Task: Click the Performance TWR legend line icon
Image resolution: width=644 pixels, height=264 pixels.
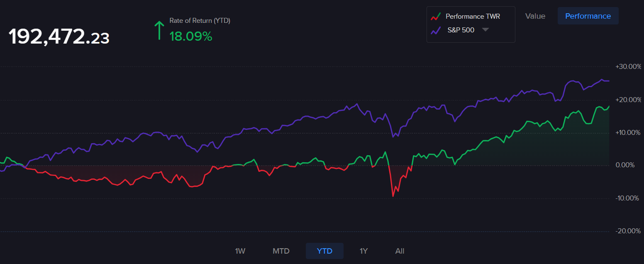Action: click(435, 17)
